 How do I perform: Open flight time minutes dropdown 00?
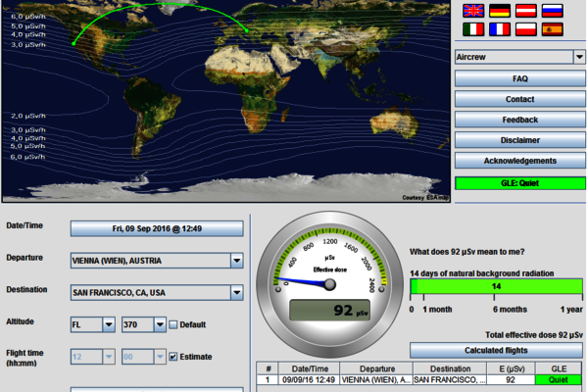(160, 357)
